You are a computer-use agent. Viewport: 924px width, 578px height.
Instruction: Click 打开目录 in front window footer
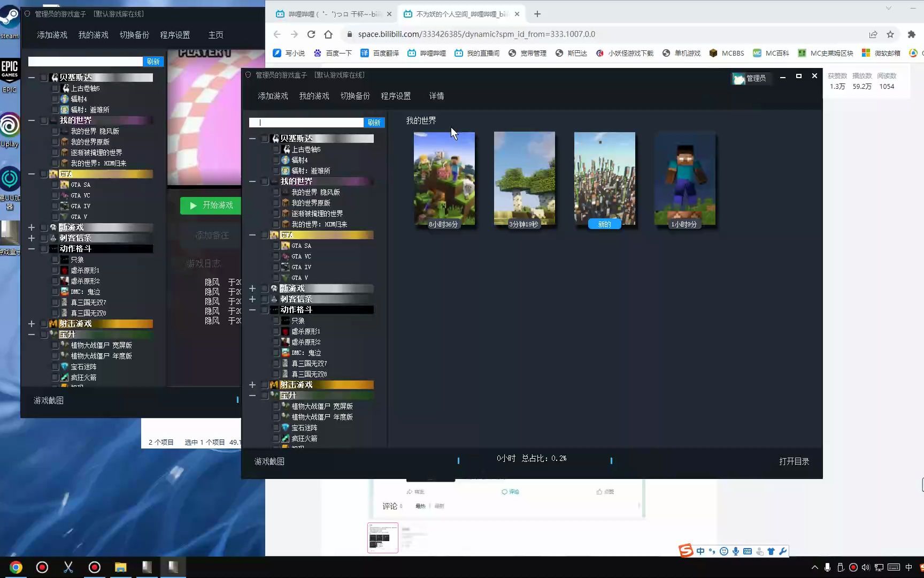[794, 461]
